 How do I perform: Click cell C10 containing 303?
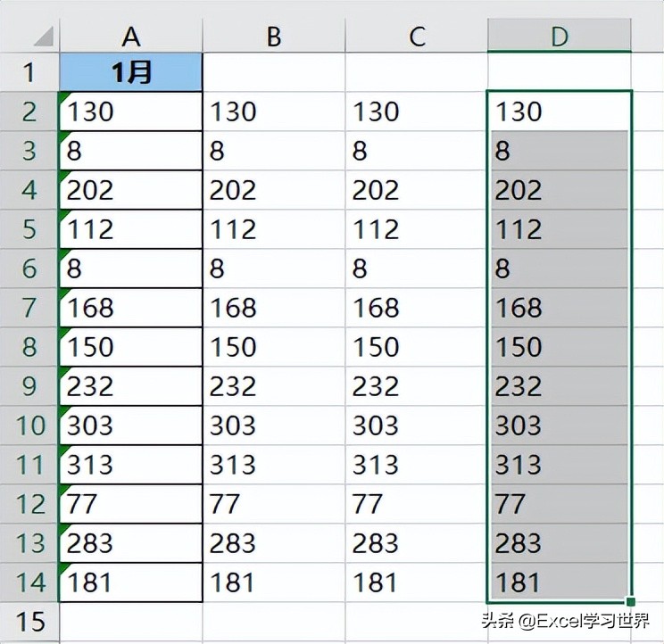click(x=417, y=425)
